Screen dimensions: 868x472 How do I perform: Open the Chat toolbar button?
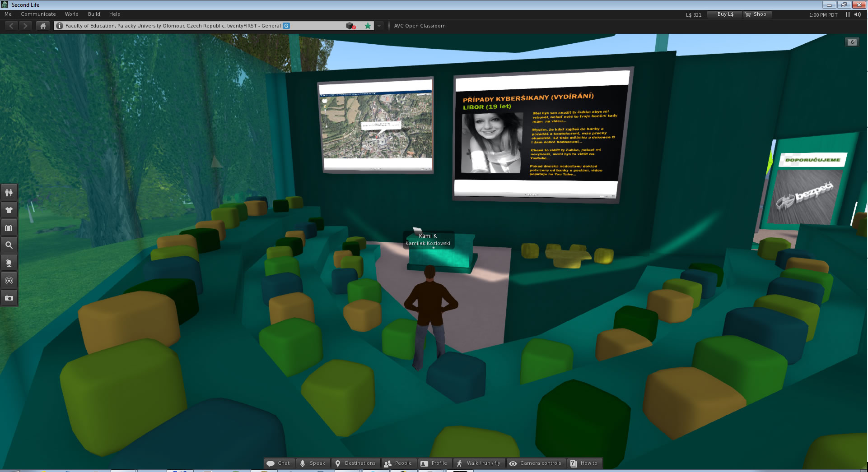coord(279,463)
